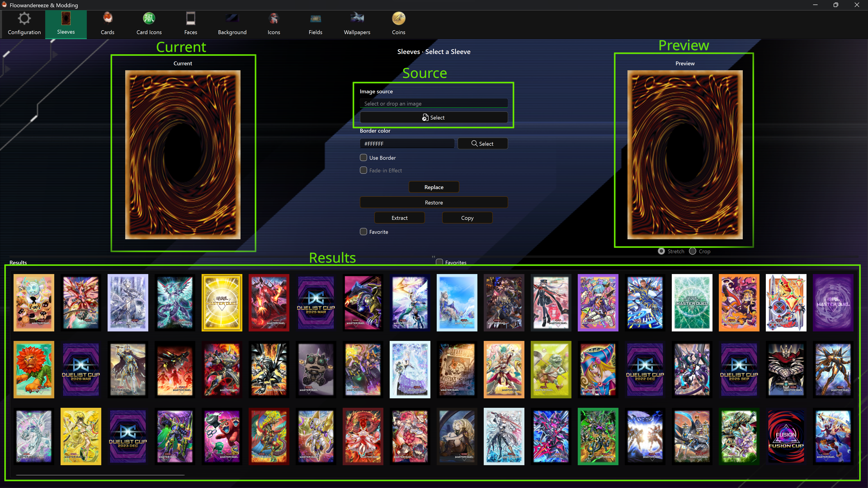The height and width of the screenshot is (488, 868).
Task: Open the Coins tab
Action: pos(399,24)
